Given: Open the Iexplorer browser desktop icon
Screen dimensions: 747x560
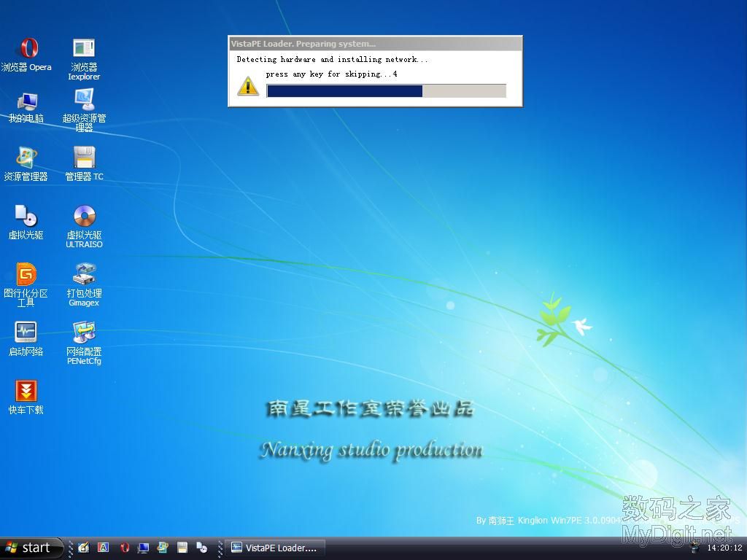Looking at the screenshot, I should click(84, 59).
